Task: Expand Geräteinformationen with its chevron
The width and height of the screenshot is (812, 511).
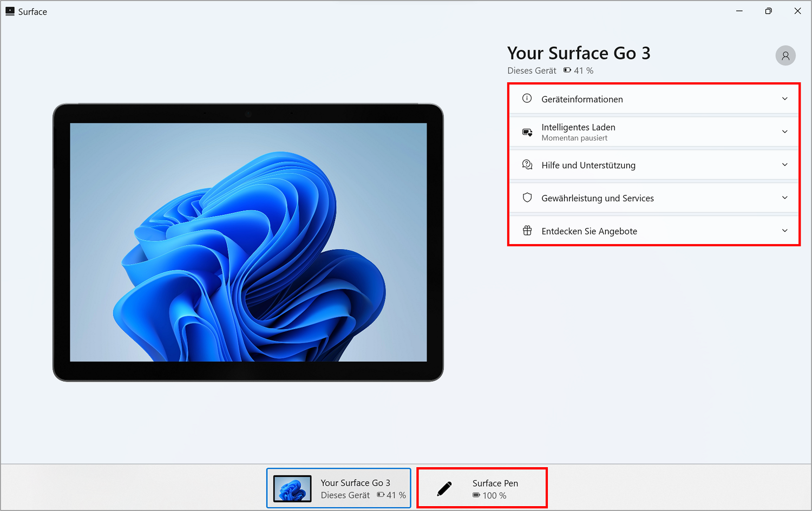Action: click(x=785, y=99)
